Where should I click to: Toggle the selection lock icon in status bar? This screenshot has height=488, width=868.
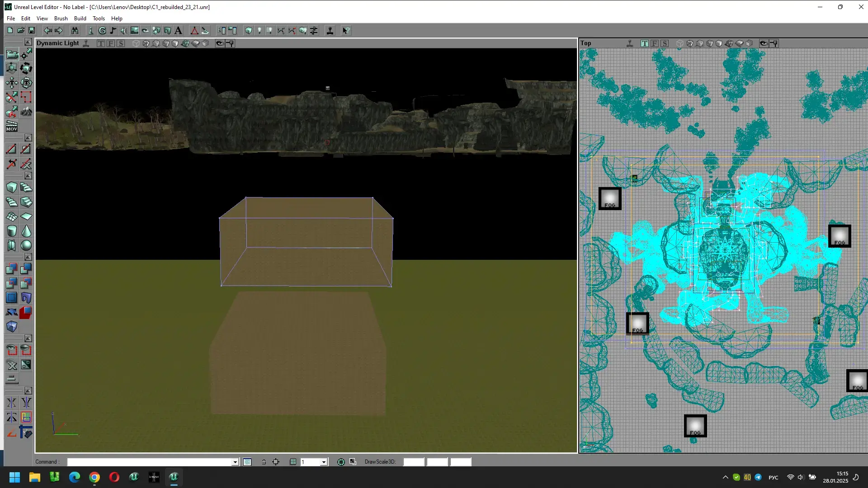(x=264, y=462)
